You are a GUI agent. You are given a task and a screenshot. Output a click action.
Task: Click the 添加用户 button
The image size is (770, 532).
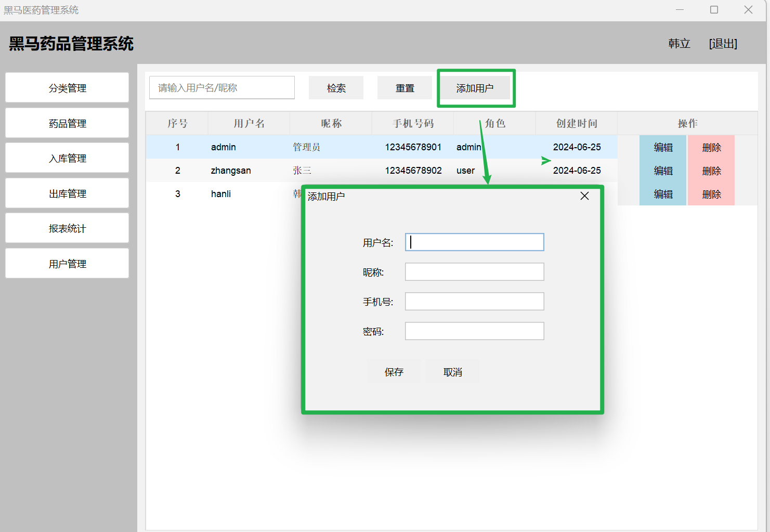click(x=475, y=88)
